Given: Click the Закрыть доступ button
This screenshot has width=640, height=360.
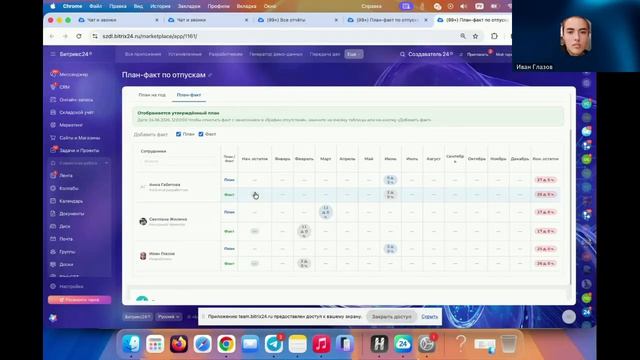Looking at the screenshot, I should 391,317.
